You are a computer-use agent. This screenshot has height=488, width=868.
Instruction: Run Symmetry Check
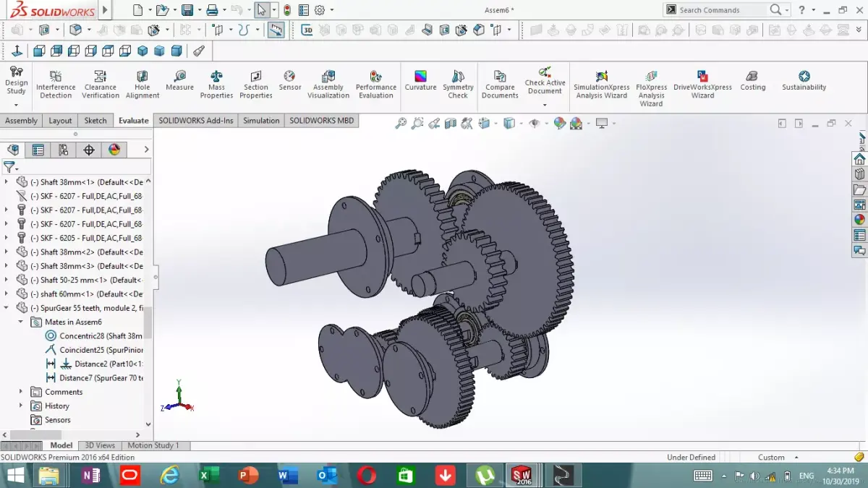click(x=458, y=85)
